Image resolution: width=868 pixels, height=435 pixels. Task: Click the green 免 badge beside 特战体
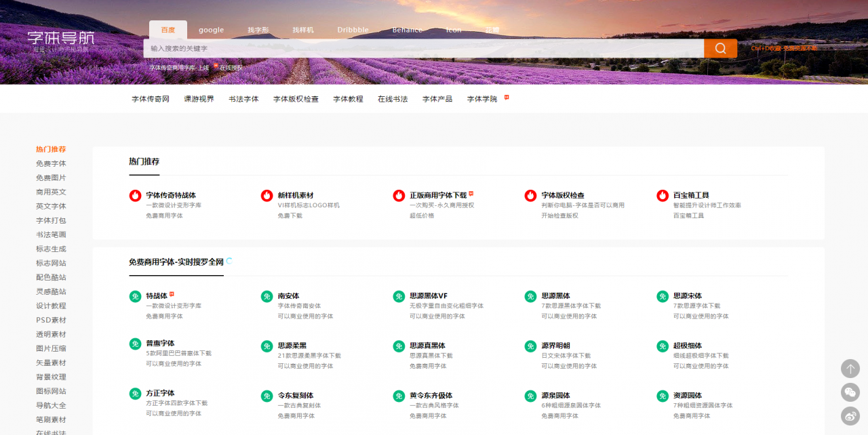pos(135,296)
